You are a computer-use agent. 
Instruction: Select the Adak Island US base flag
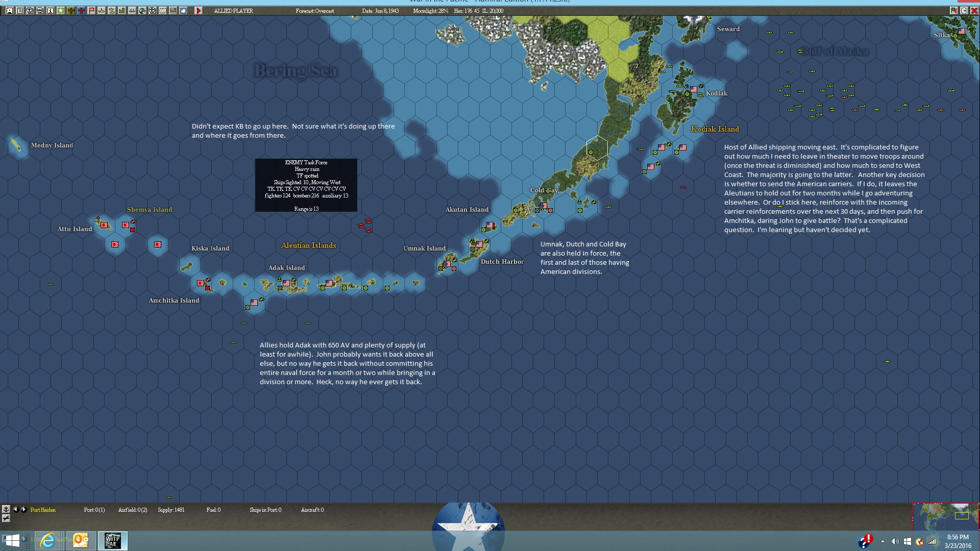286,283
